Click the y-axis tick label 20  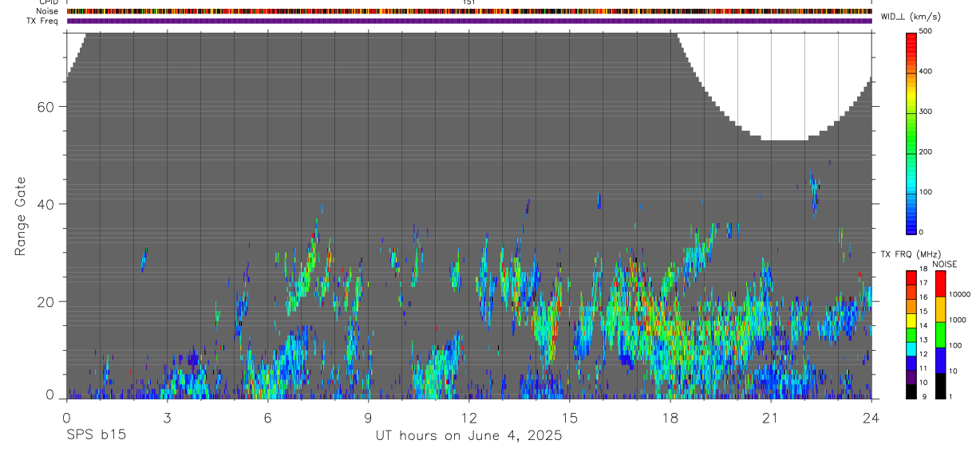(x=44, y=301)
